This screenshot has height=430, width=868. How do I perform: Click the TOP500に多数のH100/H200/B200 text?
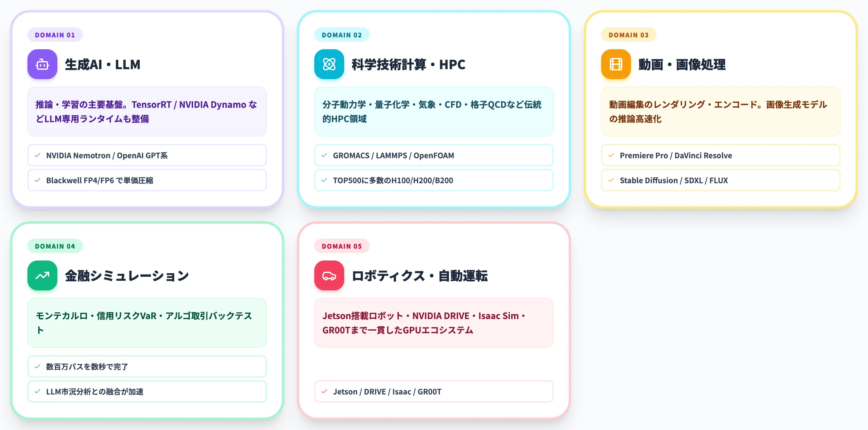(393, 180)
